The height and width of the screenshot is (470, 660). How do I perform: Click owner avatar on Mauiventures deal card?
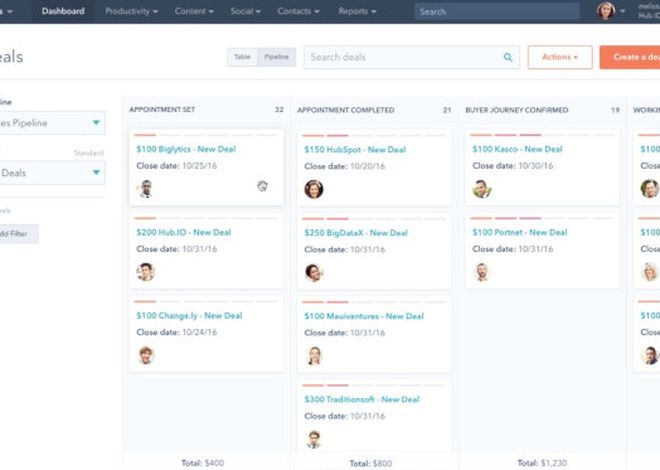tap(314, 356)
